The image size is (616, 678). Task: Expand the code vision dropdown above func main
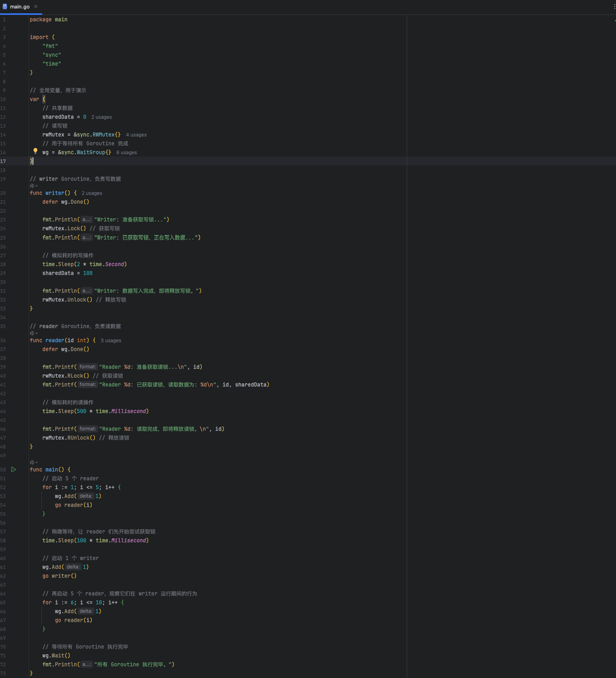pyautogui.click(x=34, y=462)
